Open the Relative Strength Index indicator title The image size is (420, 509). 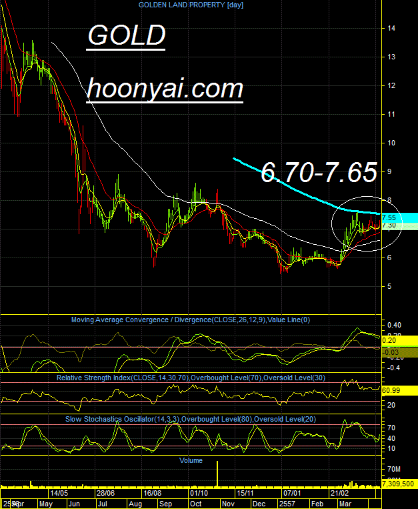(x=191, y=378)
